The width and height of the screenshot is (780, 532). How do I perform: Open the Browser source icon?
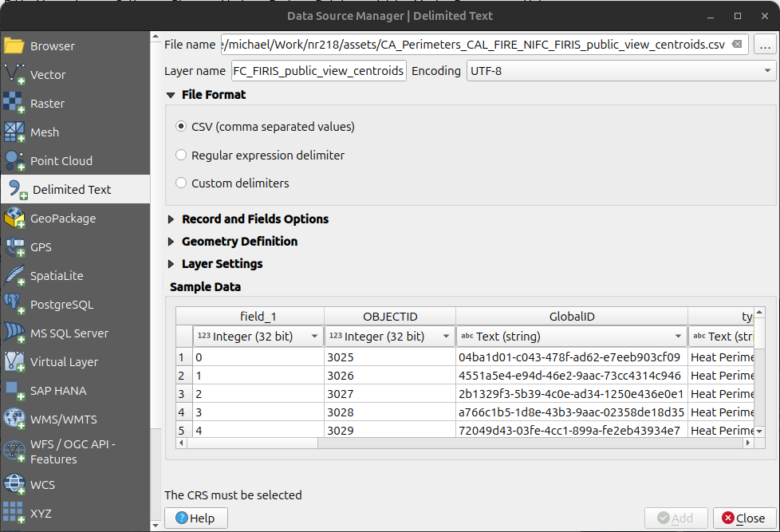[x=14, y=45]
